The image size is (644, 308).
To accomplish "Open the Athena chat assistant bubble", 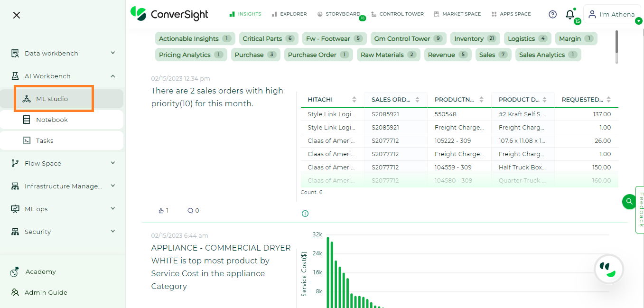I will click(609, 269).
